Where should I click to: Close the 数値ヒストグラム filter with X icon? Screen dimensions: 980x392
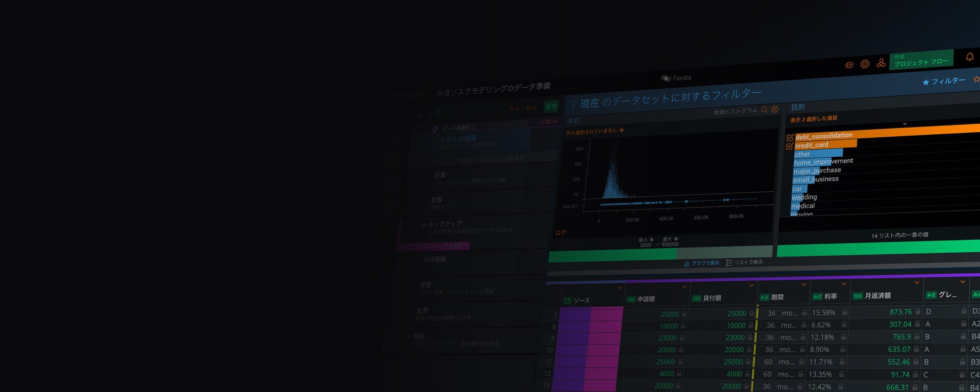pyautogui.click(x=774, y=109)
